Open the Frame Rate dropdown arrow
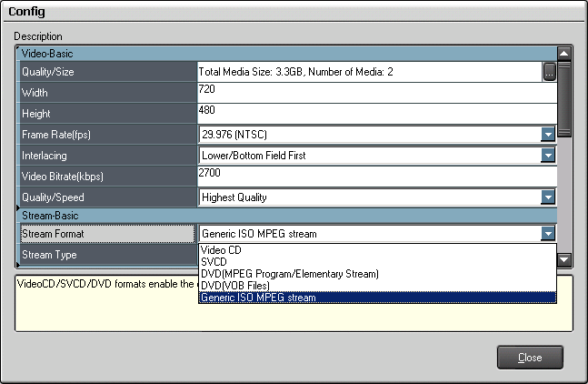Screen dimensions: 588x384 coord(547,134)
